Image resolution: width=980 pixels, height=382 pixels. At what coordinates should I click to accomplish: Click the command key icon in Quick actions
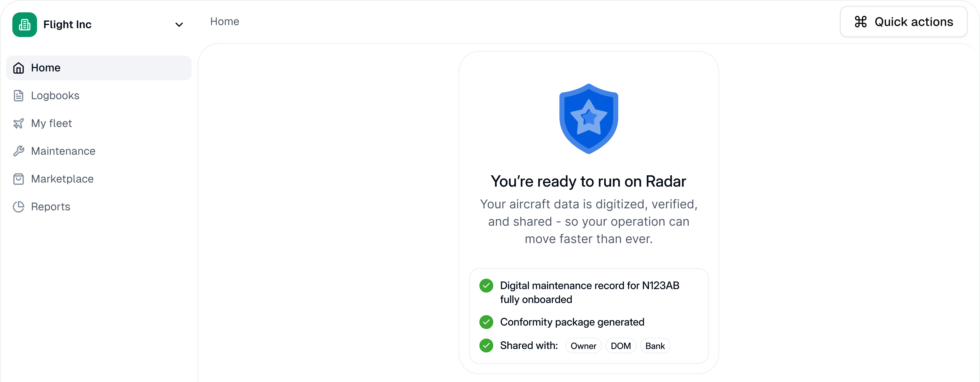[861, 22]
